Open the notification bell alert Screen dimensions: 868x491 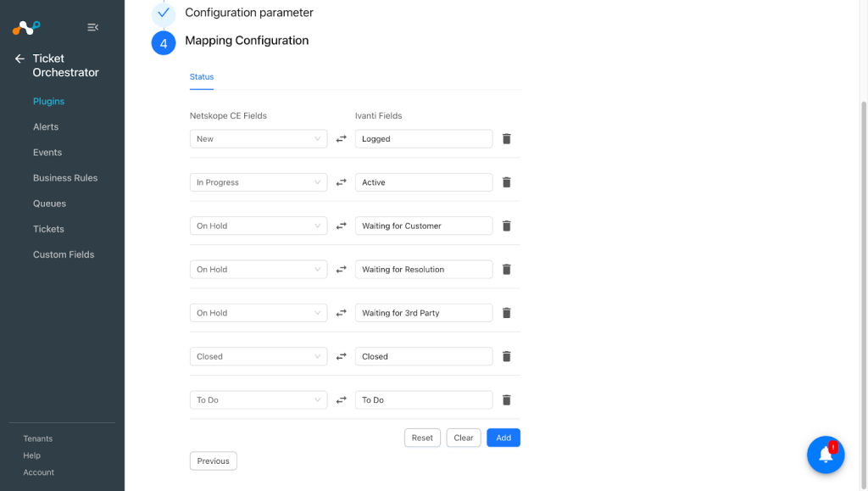click(826, 455)
